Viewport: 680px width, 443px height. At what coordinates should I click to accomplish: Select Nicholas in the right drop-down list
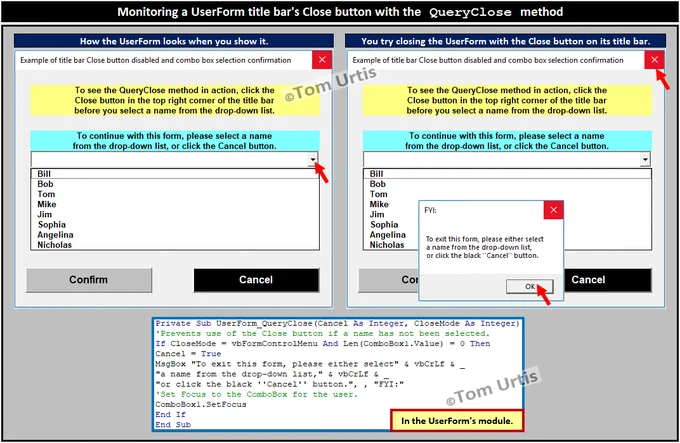click(391, 245)
